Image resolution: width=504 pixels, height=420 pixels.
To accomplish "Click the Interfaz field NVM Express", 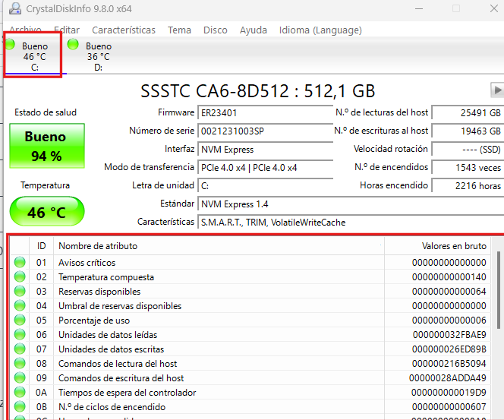I will 265,150.
